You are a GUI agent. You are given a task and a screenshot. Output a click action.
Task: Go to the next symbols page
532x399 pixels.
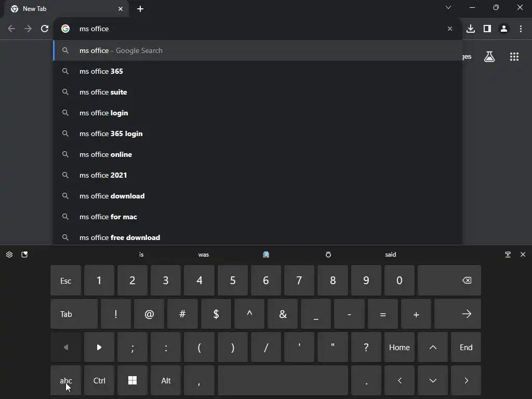click(x=99, y=347)
